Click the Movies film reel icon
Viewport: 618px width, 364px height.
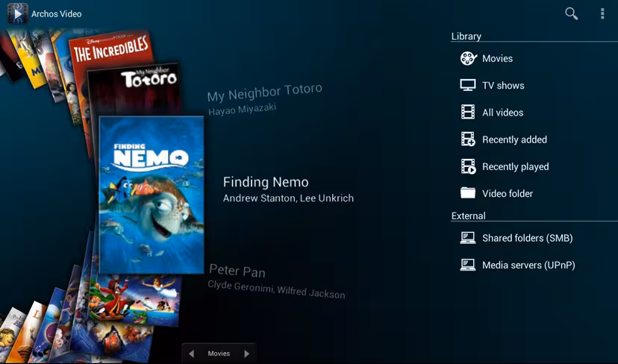point(468,58)
